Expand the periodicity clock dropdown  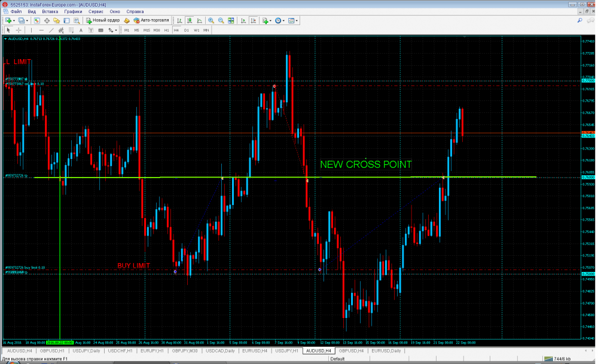[283, 20]
